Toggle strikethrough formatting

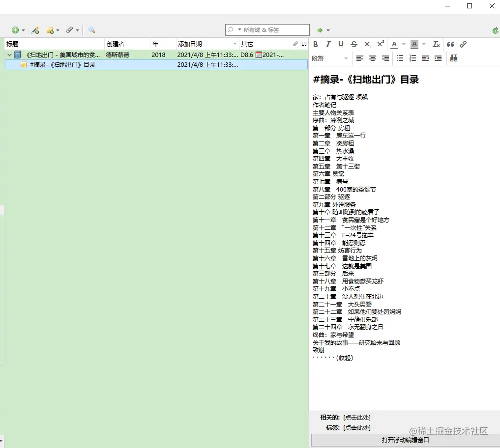tap(353, 44)
